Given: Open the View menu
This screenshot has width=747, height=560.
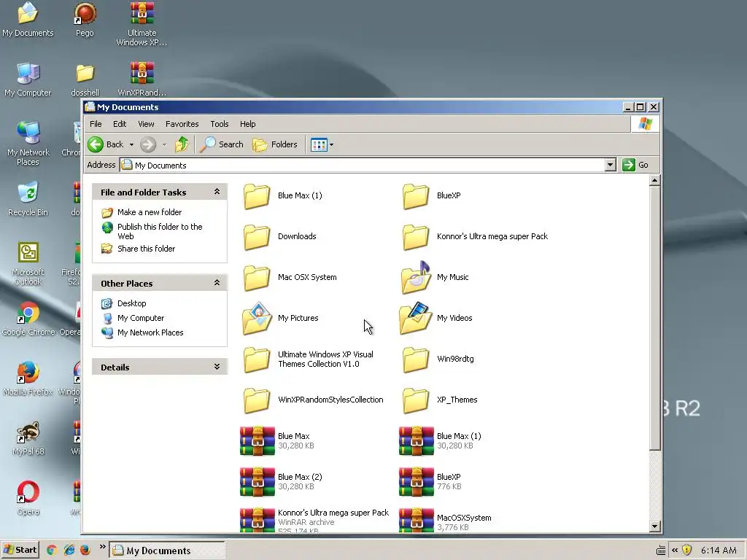Looking at the screenshot, I should (146, 124).
